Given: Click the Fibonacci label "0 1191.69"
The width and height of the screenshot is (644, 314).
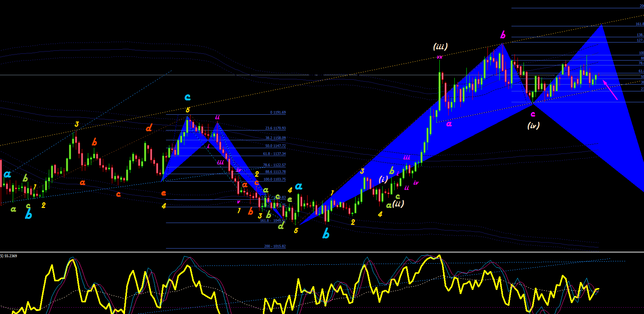Looking at the screenshot, I should (x=278, y=112).
